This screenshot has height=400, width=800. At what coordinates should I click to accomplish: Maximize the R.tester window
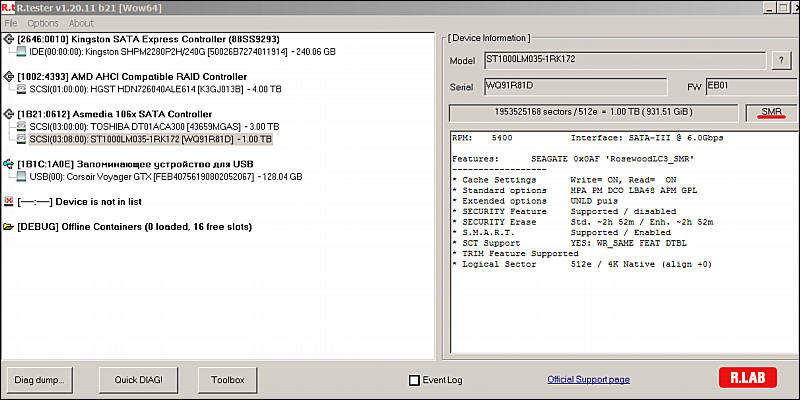pos(783,8)
